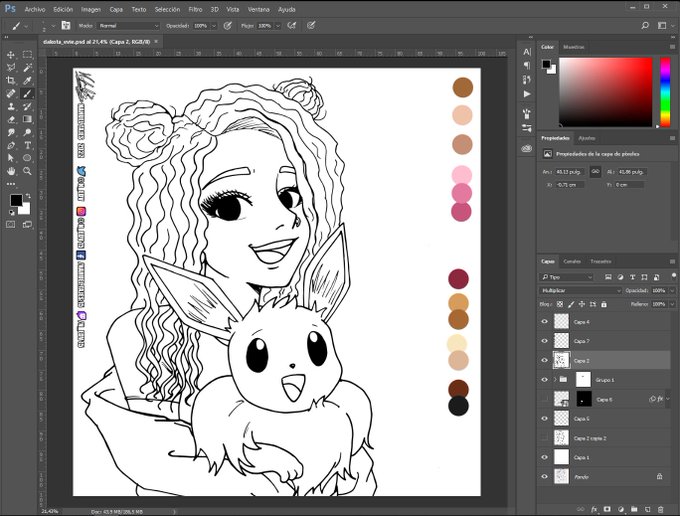This screenshot has height=516, width=680.
Task: Select the Polygonal Lasso tool
Action: point(11,67)
